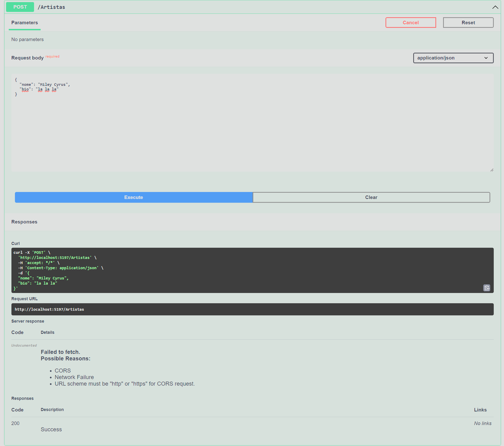Click the "Undocumented" code label

point(24,345)
